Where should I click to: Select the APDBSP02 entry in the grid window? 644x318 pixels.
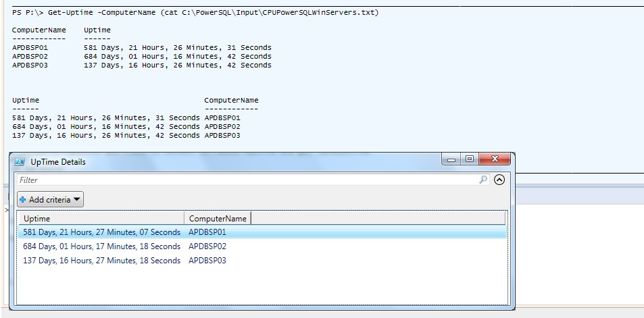[x=207, y=246]
